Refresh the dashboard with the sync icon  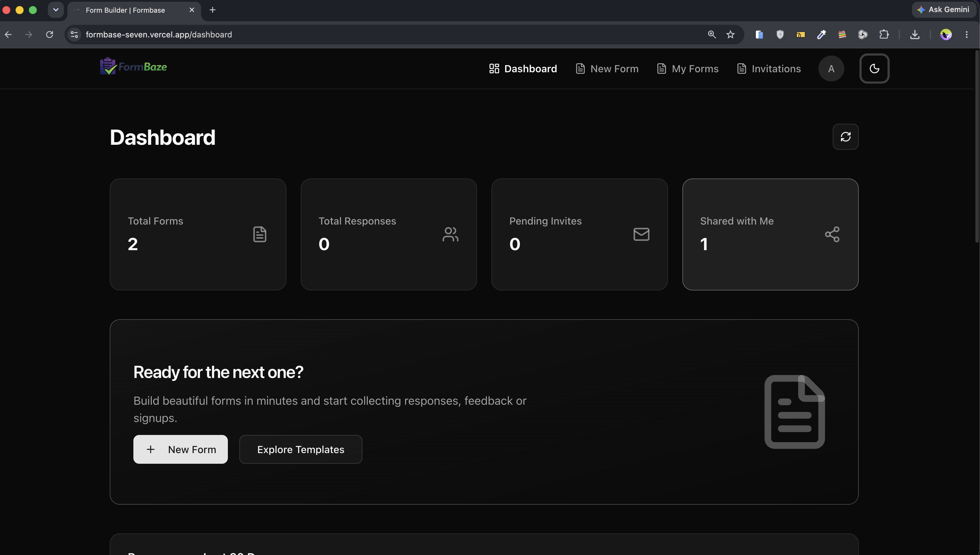tap(845, 136)
